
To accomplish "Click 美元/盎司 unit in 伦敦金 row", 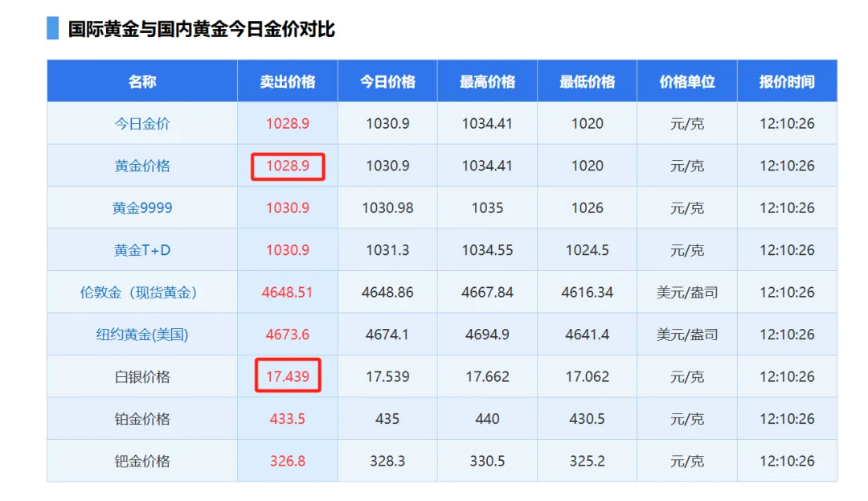I will (x=687, y=292).
